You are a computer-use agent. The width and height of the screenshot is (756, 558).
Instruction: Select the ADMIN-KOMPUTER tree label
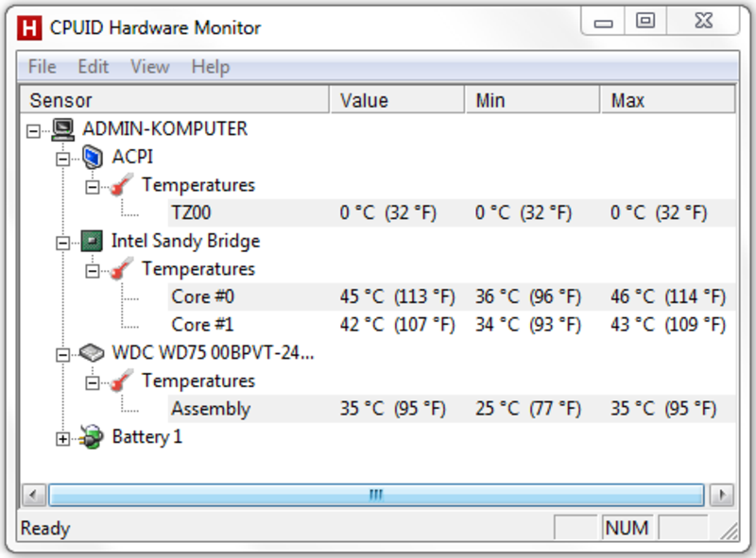(x=164, y=128)
